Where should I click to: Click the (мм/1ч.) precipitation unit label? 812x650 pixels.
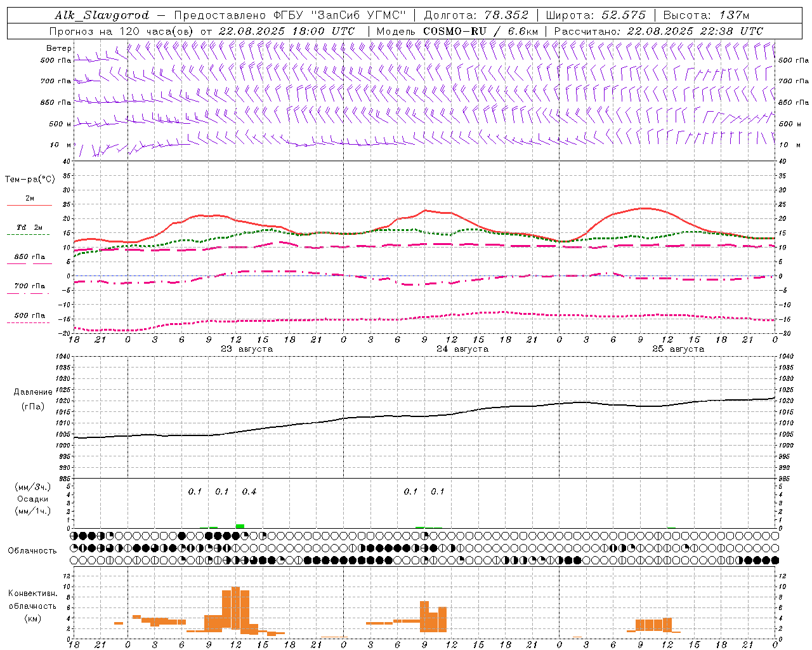[x=33, y=511]
